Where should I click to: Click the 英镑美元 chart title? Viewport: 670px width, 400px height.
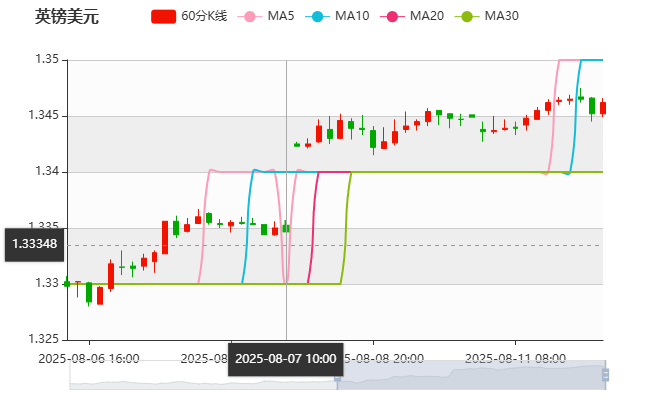[x=67, y=16]
